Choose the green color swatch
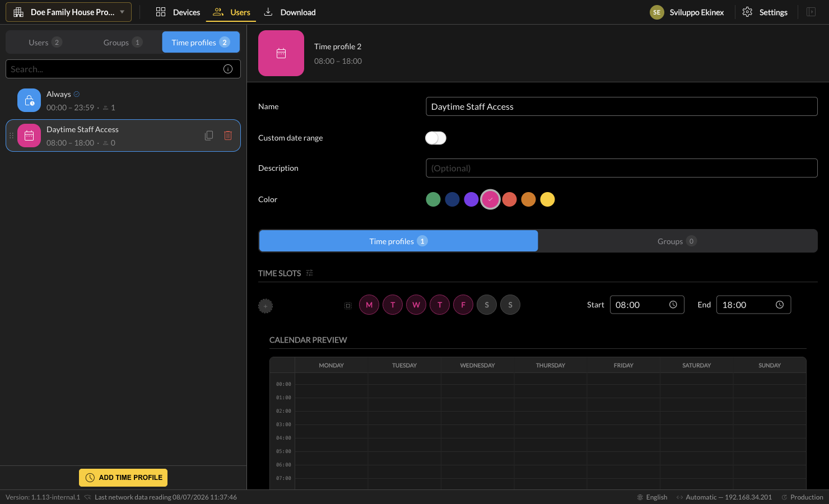829x504 pixels. (433, 199)
